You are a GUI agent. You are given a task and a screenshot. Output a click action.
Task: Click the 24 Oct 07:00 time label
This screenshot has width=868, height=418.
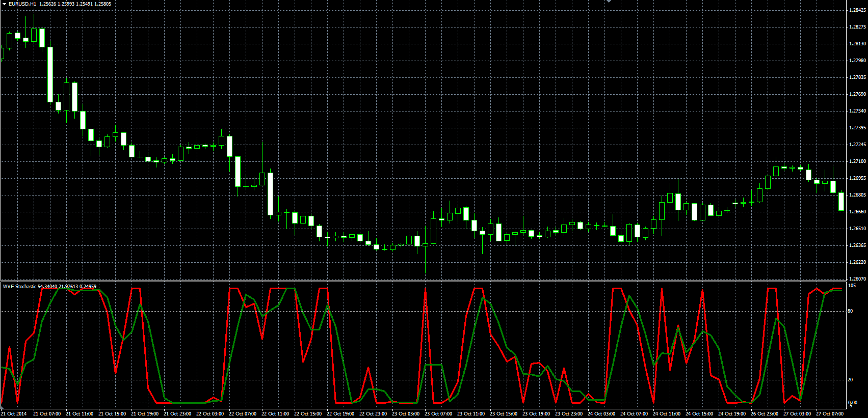pyautogui.click(x=634, y=414)
